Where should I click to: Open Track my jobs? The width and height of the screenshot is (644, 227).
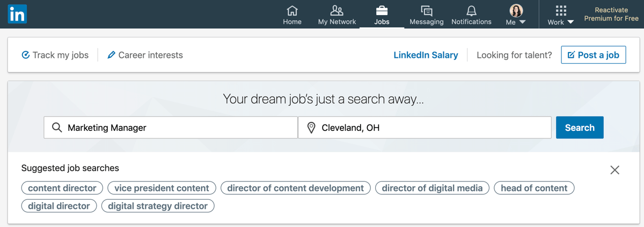click(55, 55)
